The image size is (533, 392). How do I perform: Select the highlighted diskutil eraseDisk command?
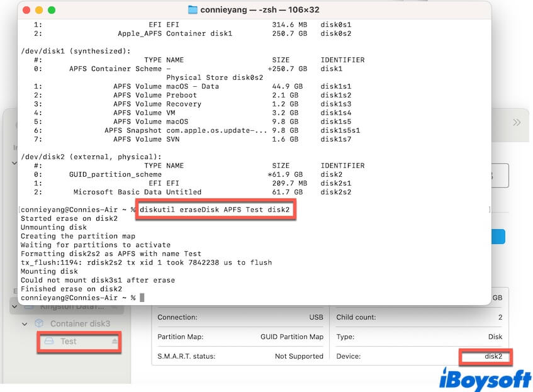(x=218, y=210)
